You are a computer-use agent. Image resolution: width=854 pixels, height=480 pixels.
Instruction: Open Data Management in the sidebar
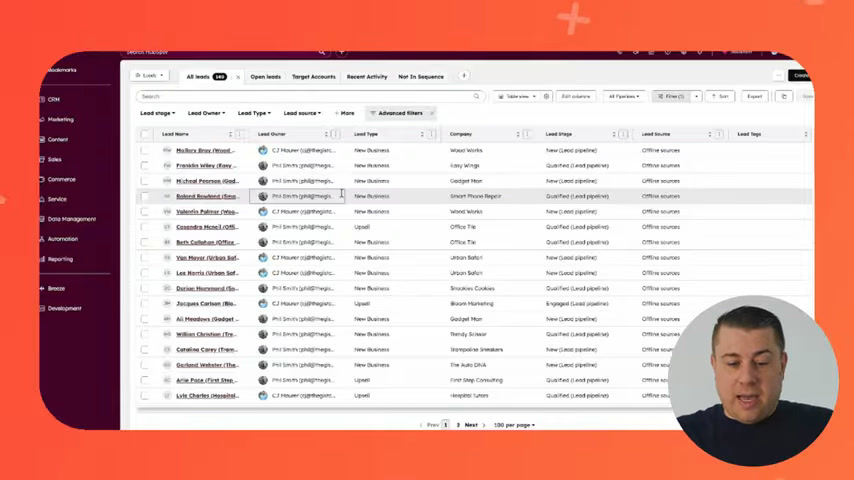(x=71, y=219)
